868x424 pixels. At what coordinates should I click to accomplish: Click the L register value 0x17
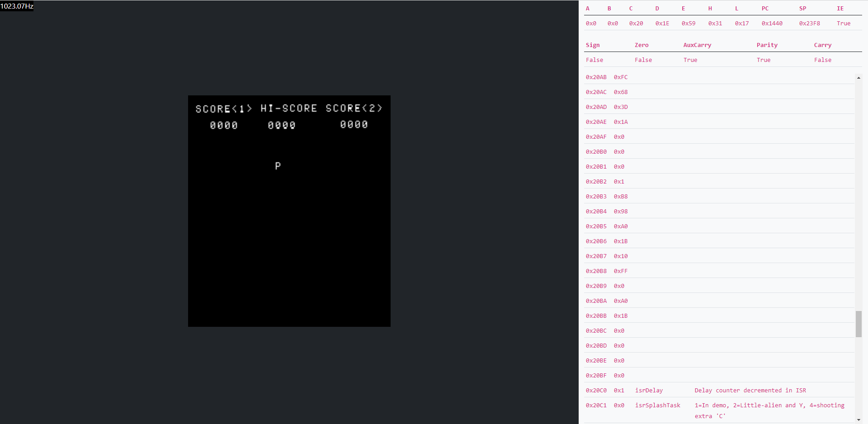point(742,24)
